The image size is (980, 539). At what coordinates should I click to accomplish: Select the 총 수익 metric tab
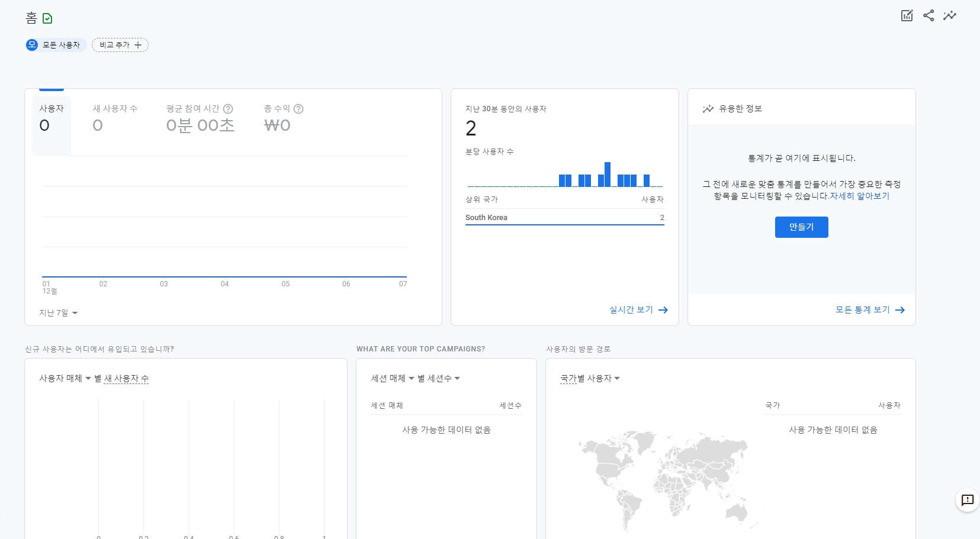tap(283, 118)
